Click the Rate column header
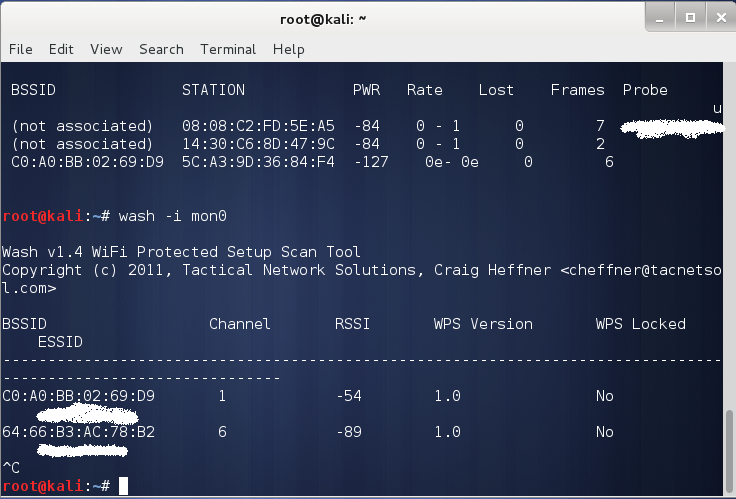Viewport: 736px width, 499px height. click(424, 90)
